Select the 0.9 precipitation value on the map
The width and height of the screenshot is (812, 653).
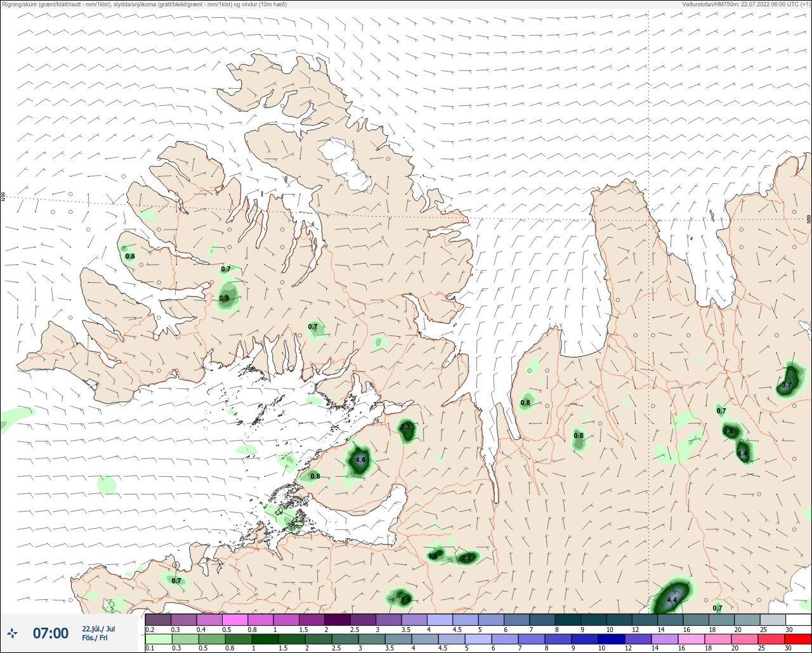pyautogui.click(x=224, y=299)
